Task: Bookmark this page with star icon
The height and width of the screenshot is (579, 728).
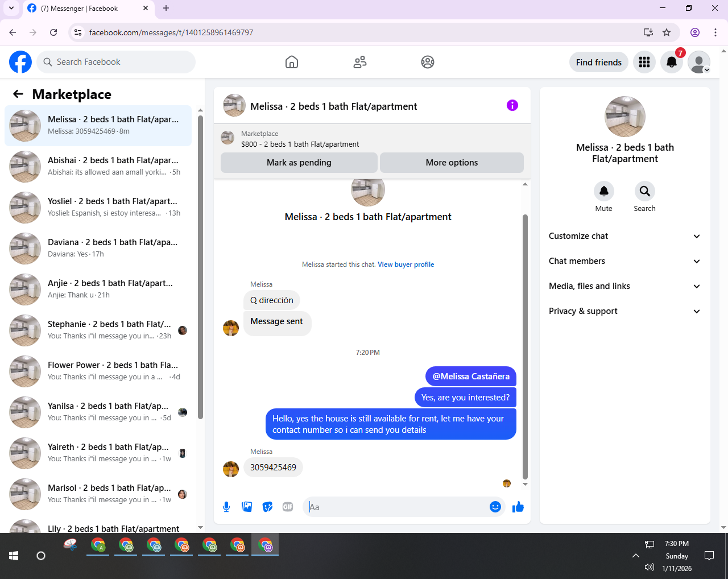Action: [667, 32]
